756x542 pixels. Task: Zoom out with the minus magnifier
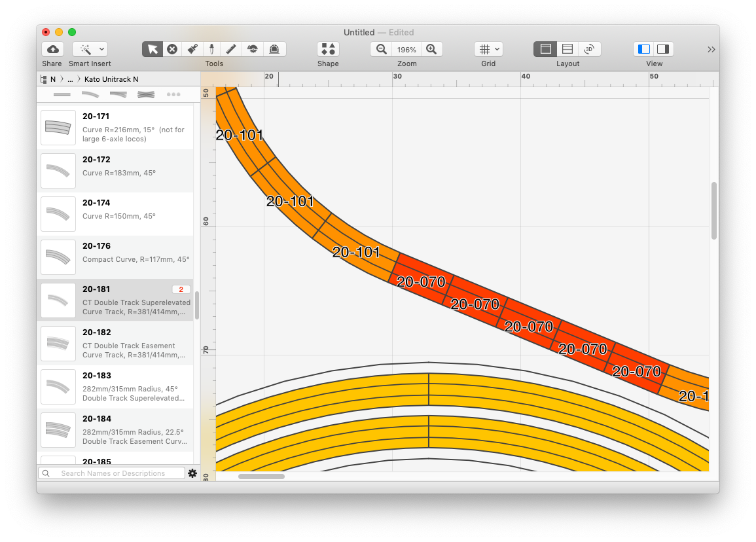(x=382, y=49)
